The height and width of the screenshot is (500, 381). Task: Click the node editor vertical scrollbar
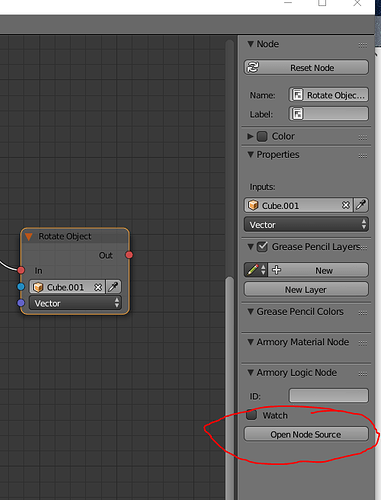pyautogui.click(x=229, y=387)
